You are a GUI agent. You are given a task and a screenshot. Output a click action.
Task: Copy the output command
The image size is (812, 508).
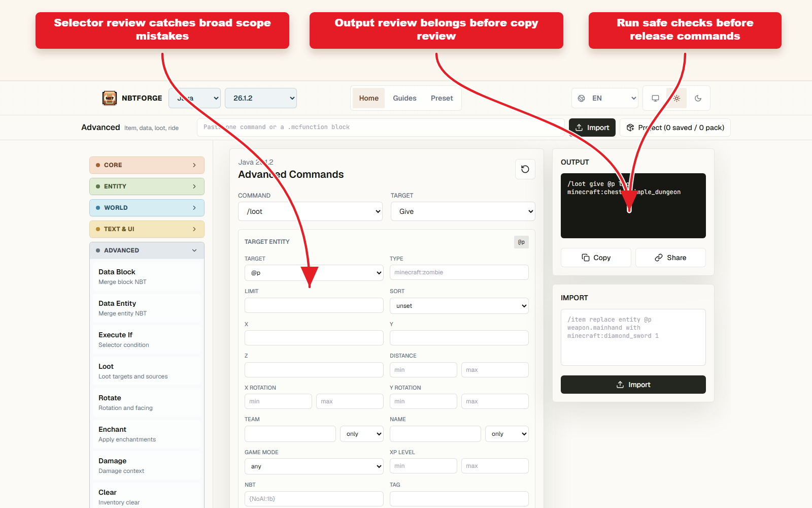(596, 258)
